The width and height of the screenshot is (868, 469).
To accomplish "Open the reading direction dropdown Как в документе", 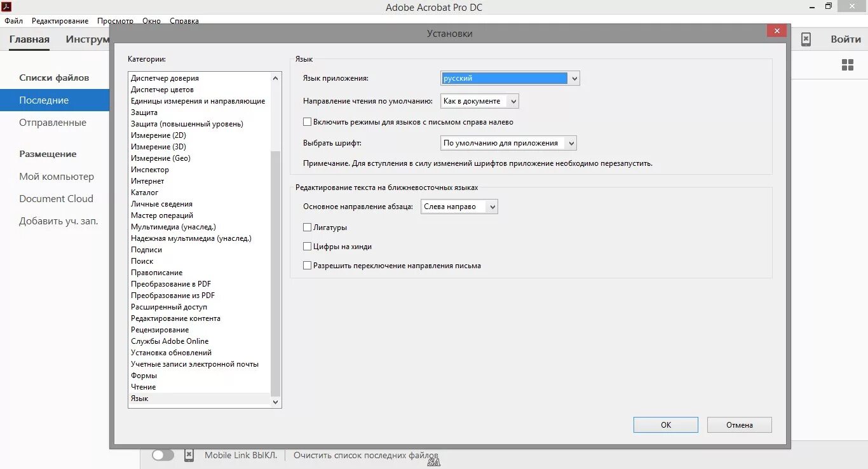I will pyautogui.click(x=480, y=101).
